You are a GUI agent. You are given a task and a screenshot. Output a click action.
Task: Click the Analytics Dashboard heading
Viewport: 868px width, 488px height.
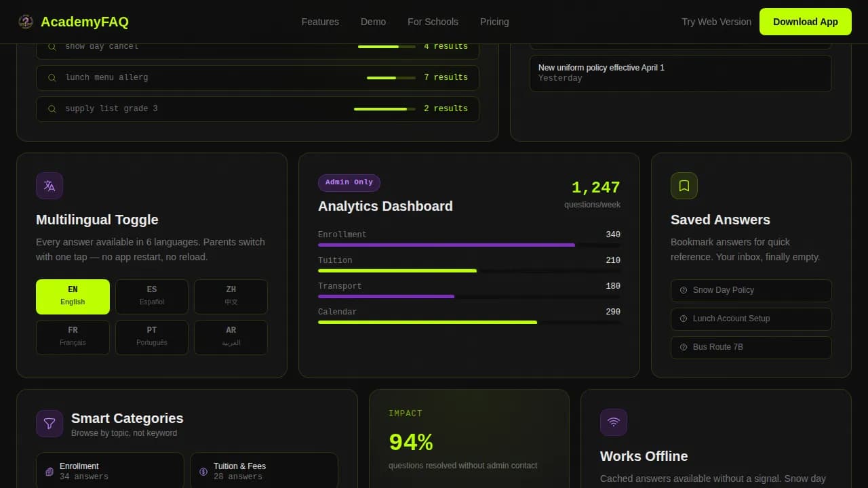pyautogui.click(x=385, y=206)
